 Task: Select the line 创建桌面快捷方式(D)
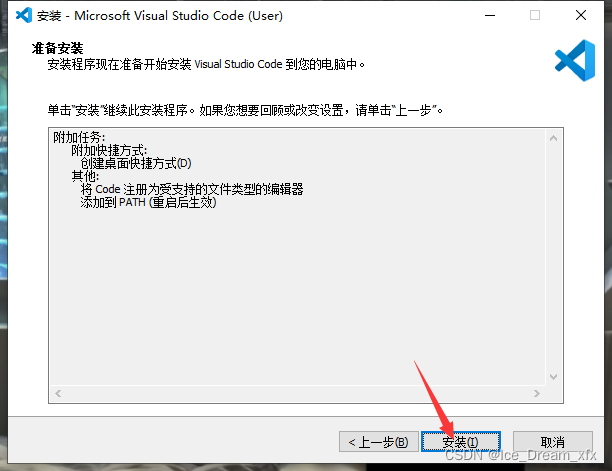[136, 163]
